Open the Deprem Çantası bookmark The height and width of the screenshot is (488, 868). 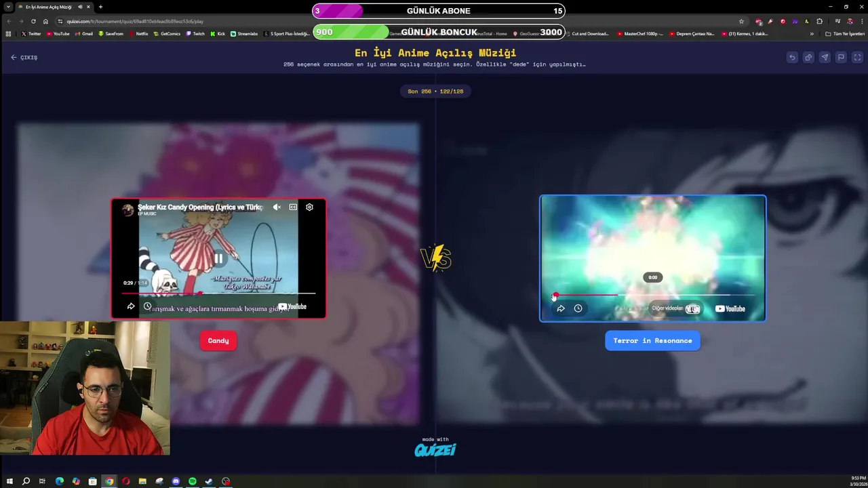click(692, 33)
